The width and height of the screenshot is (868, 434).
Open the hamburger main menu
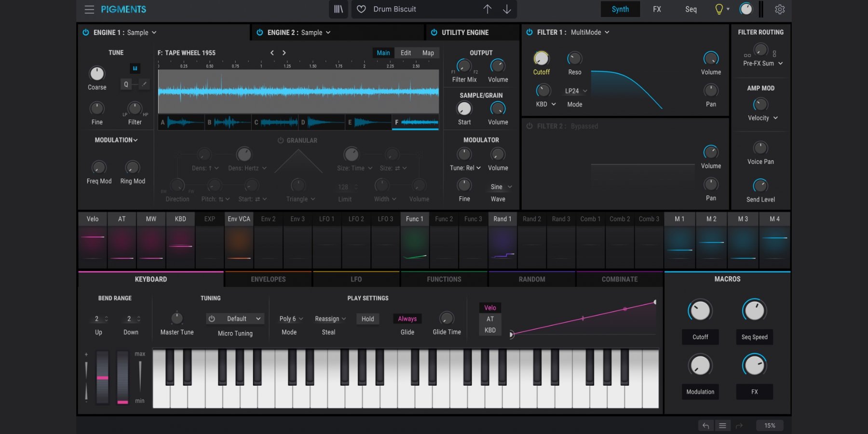(x=89, y=9)
